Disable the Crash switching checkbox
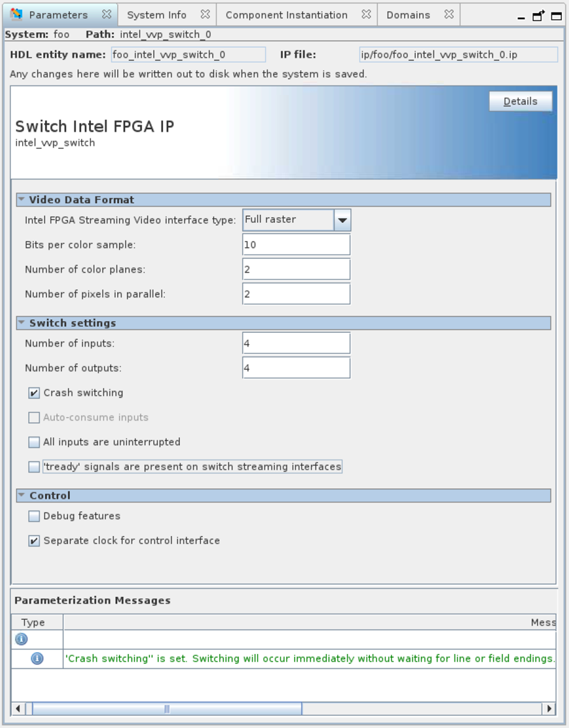Viewport: 569px width, 728px height. point(34,393)
